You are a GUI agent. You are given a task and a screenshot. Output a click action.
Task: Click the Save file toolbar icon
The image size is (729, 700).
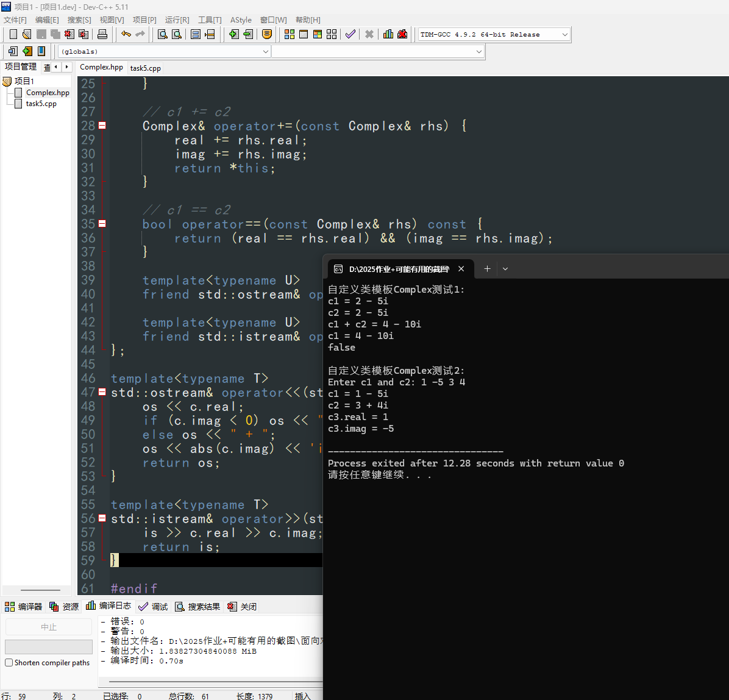[41, 34]
